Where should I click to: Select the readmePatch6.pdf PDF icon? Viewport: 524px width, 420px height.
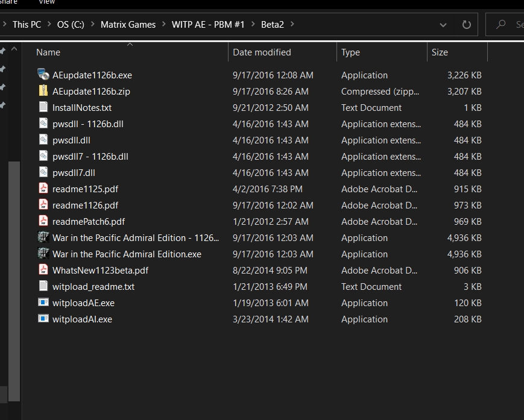43,221
